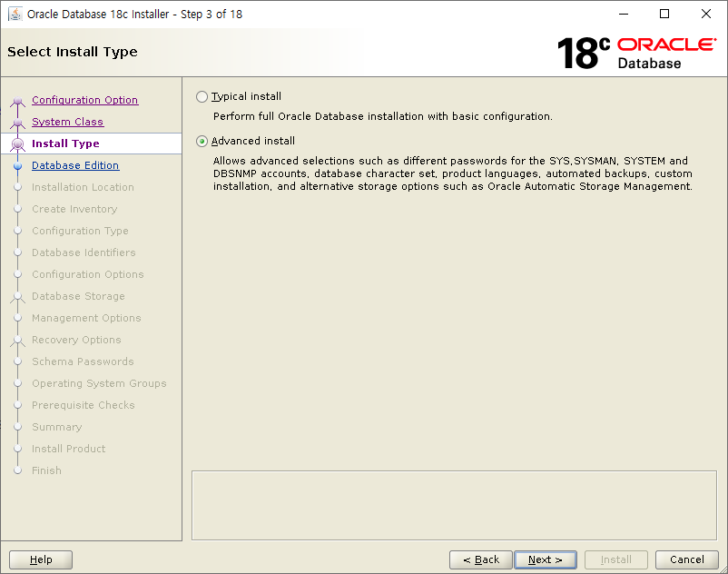Go back with the Back button

(481, 559)
